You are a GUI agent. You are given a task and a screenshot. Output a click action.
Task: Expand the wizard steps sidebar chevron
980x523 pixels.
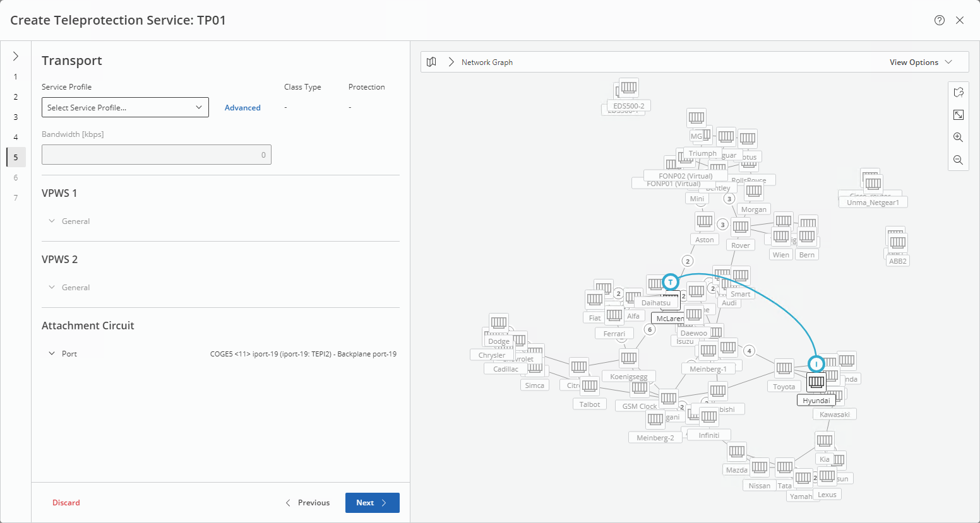(x=16, y=56)
